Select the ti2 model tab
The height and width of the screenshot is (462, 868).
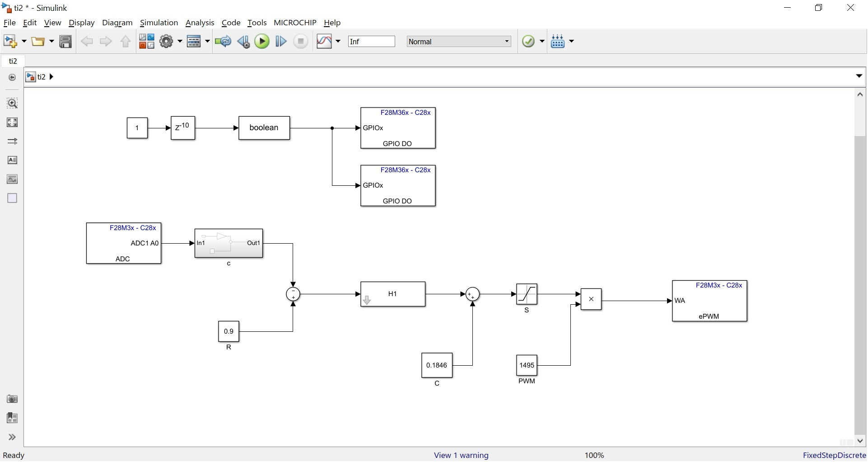13,61
